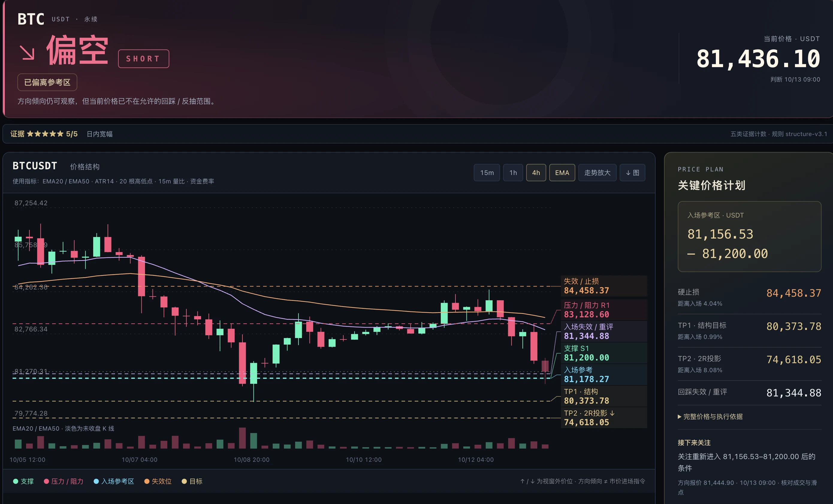Download chart with ↓ 图 button
Viewport: 833px width, 504px height.
(632, 173)
